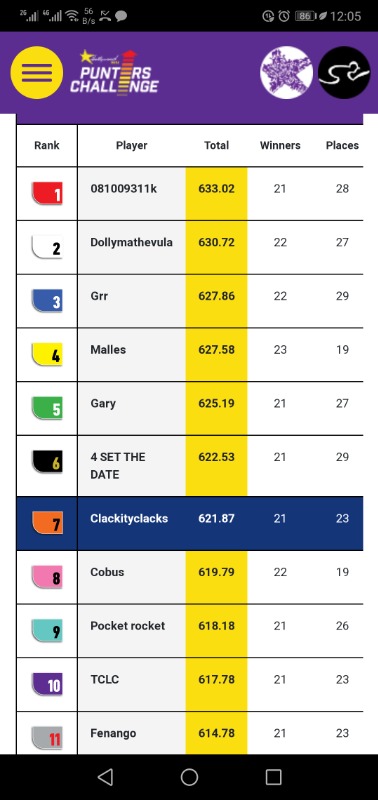The width and height of the screenshot is (378, 800).
Task: Tap the black racetrack circle icon
Action: [344, 72]
